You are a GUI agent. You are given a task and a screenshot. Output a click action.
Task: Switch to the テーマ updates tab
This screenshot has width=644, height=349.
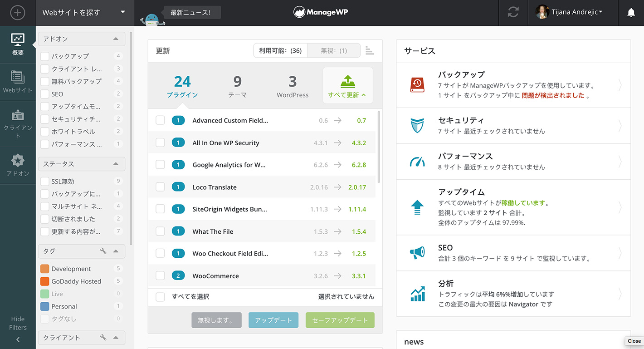point(237,86)
